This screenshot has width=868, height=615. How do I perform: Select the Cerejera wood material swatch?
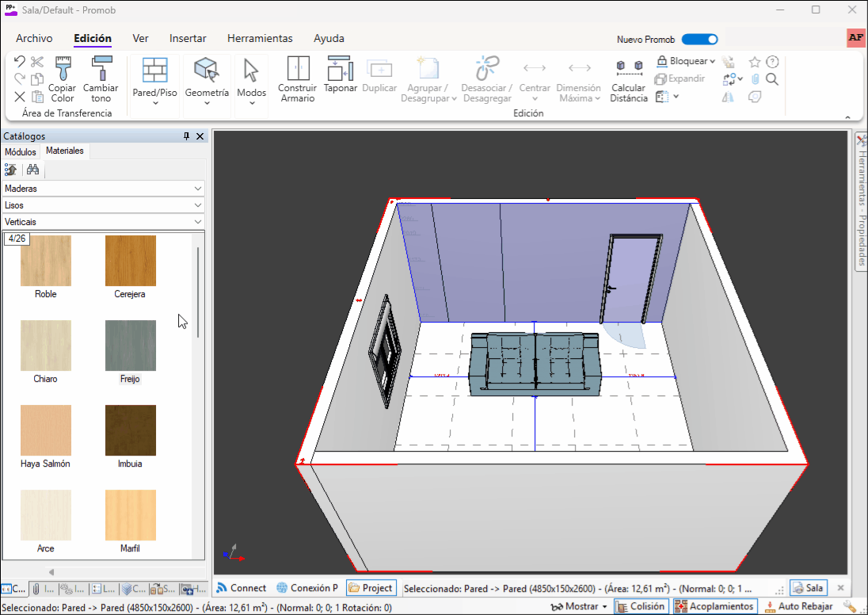click(131, 261)
